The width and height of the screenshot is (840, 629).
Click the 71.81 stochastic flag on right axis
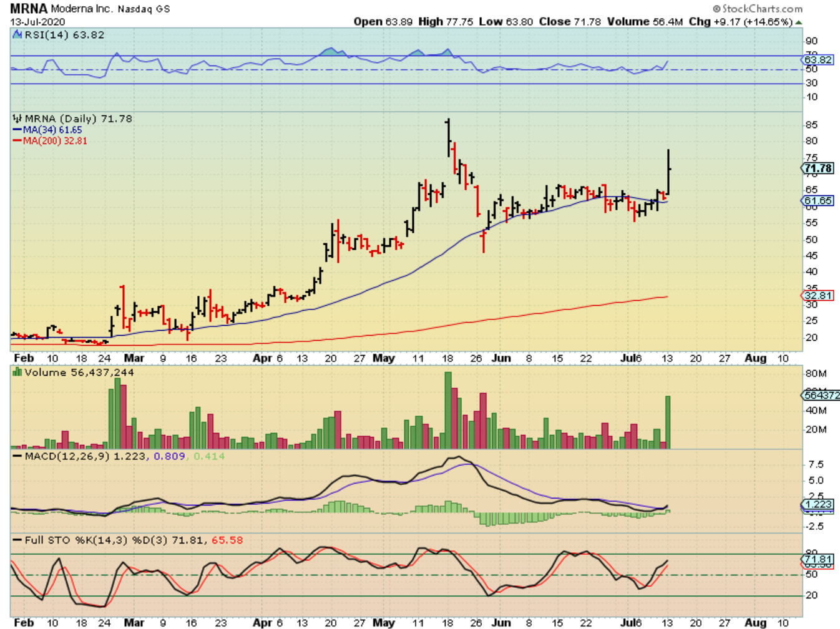click(x=818, y=560)
